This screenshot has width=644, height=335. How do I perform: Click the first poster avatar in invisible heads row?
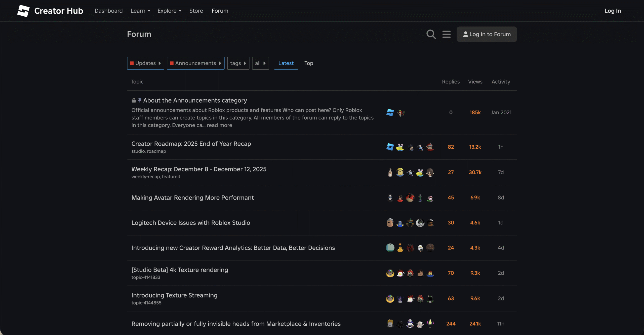[390, 324]
